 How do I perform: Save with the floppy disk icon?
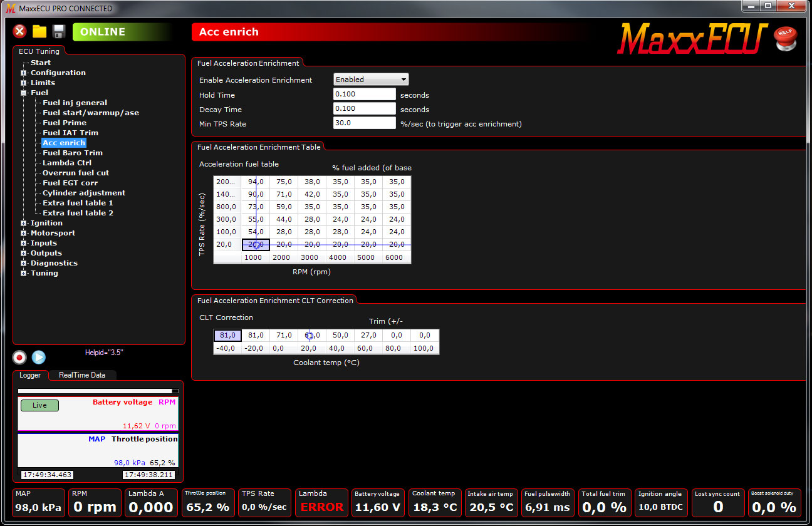click(59, 31)
